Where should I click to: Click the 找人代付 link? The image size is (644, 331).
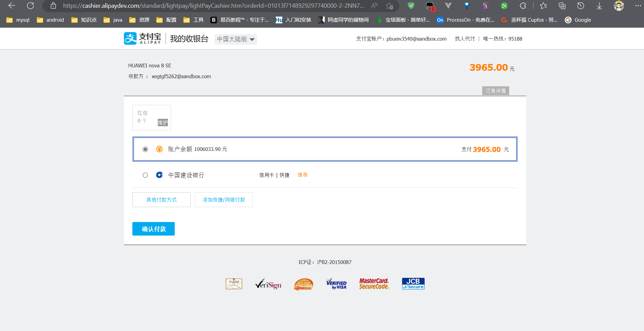465,39
